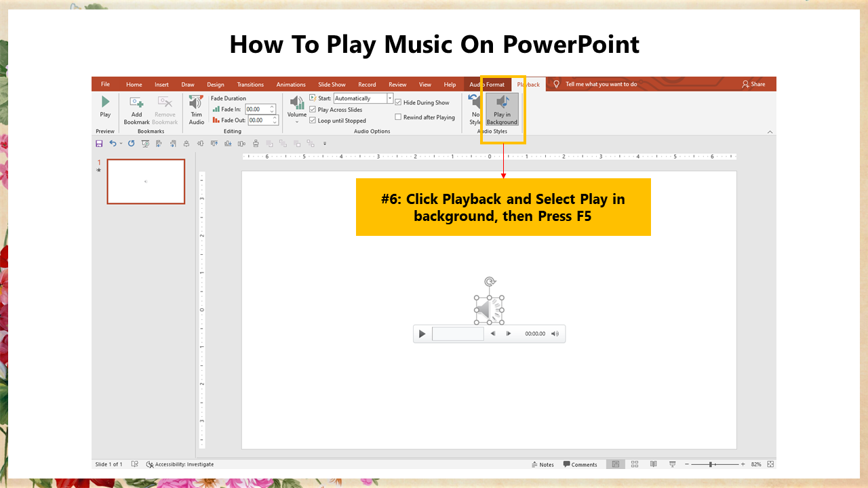Image resolution: width=868 pixels, height=488 pixels.
Task: Open the Design tab
Action: (216, 84)
